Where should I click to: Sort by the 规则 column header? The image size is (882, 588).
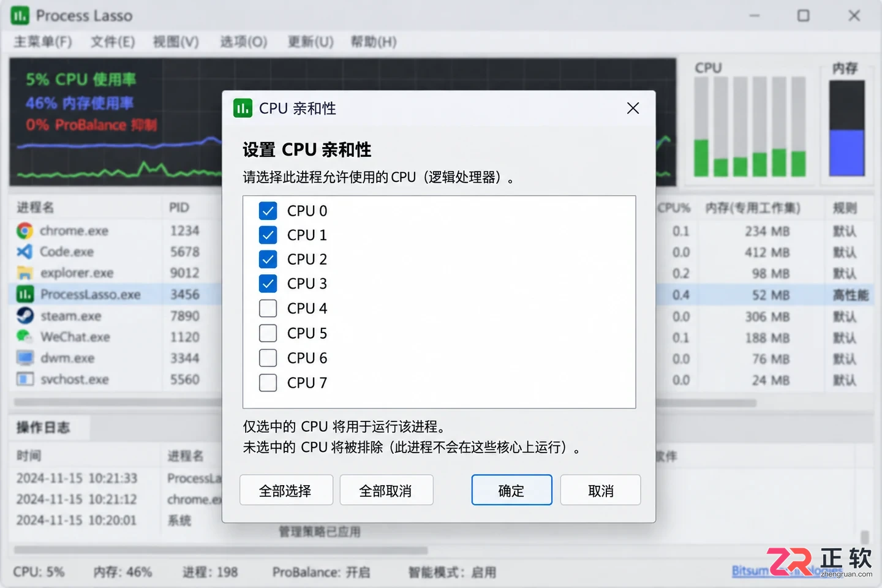[845, 208]
